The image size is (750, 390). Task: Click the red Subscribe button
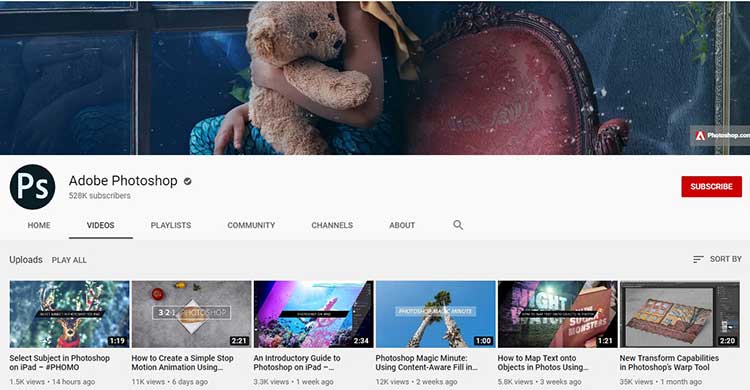click(x=711, y=187)
